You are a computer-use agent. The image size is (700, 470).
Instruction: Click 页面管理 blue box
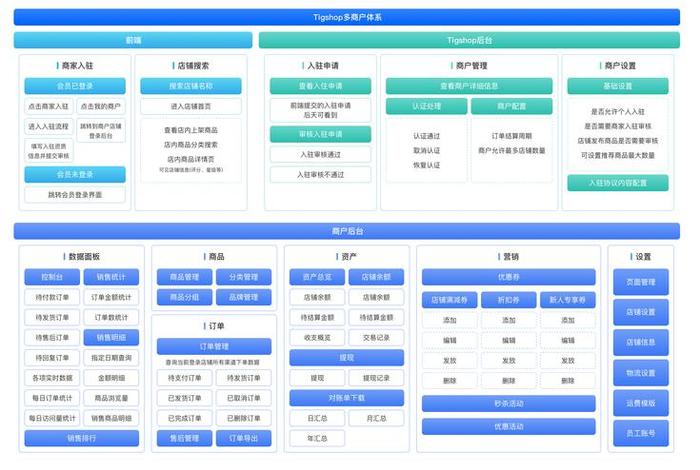[x=641, y=282]
